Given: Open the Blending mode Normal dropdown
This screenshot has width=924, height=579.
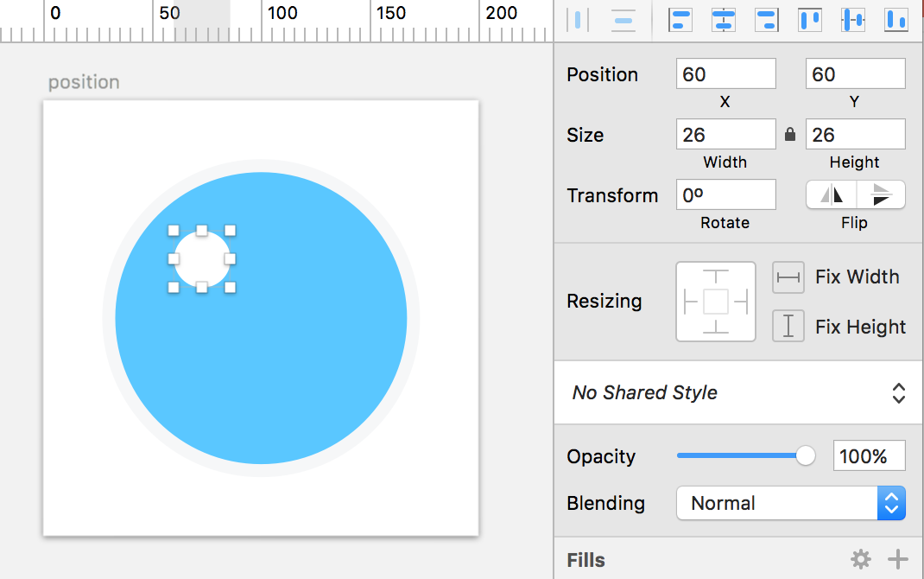Looking at the screenshot, I should tap(791, 503).
